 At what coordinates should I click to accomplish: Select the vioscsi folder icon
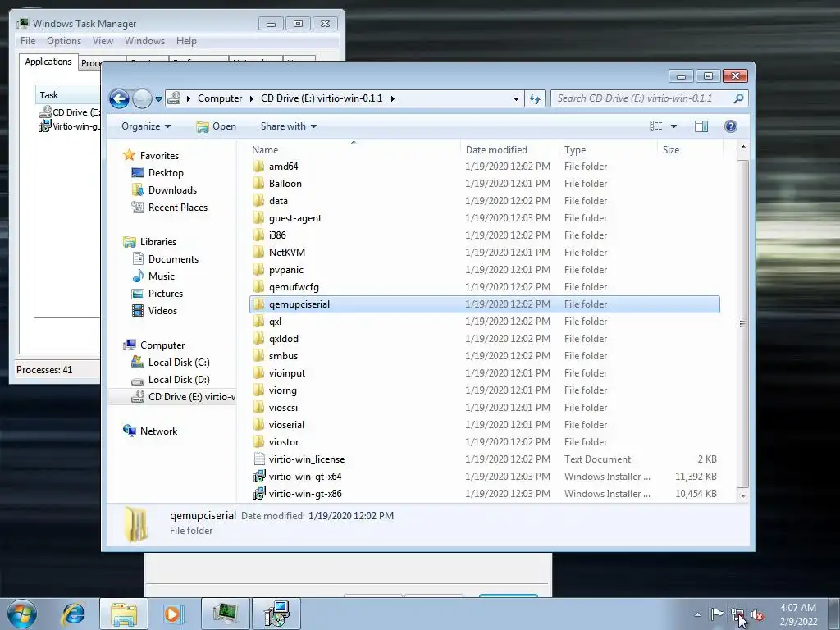tap(258, 407)
